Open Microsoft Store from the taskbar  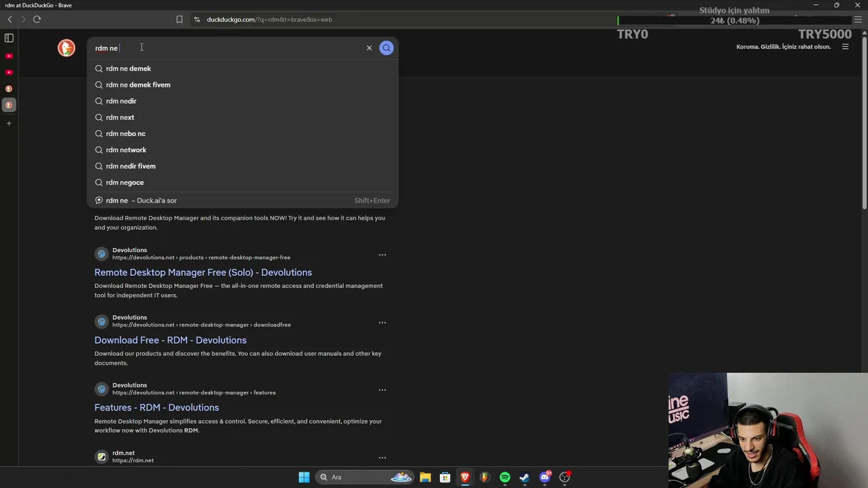pyautogui.click(x=445, y=477)
